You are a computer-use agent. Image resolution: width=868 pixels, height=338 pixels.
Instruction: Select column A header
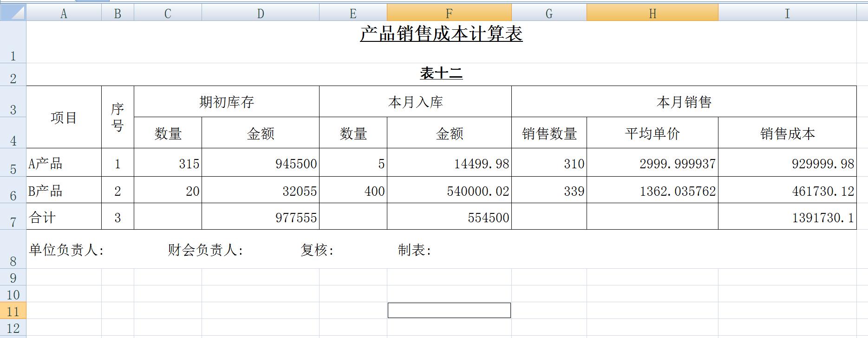(64, 13)
